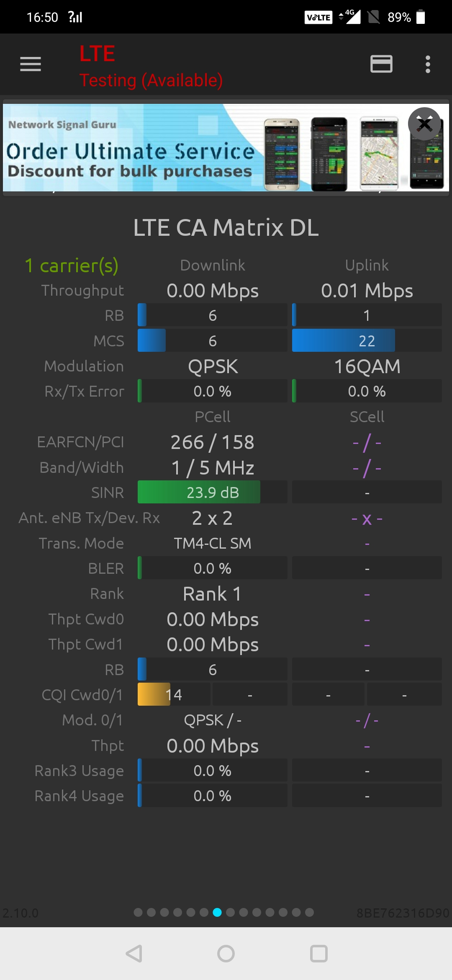Select the first page indicator dot
The image size is (452, 980).
pyautogui.click(x=138, y=912)
